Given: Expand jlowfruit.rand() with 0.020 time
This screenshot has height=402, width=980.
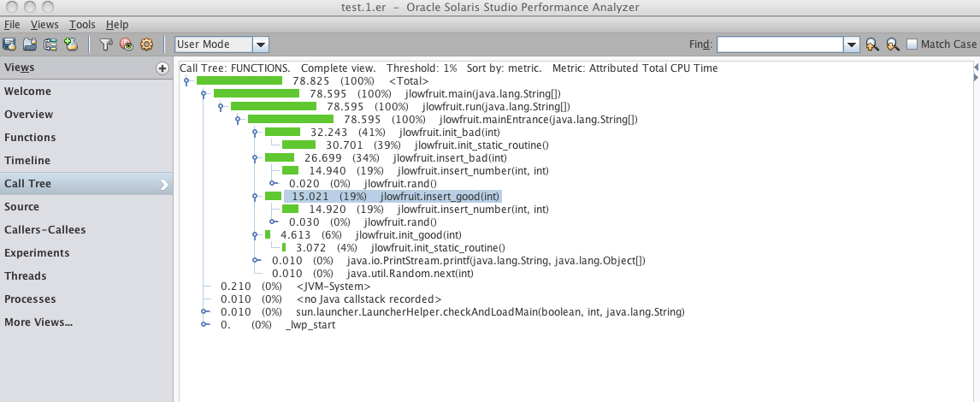Looking at the screenshot, I should [x=273, y=184].
